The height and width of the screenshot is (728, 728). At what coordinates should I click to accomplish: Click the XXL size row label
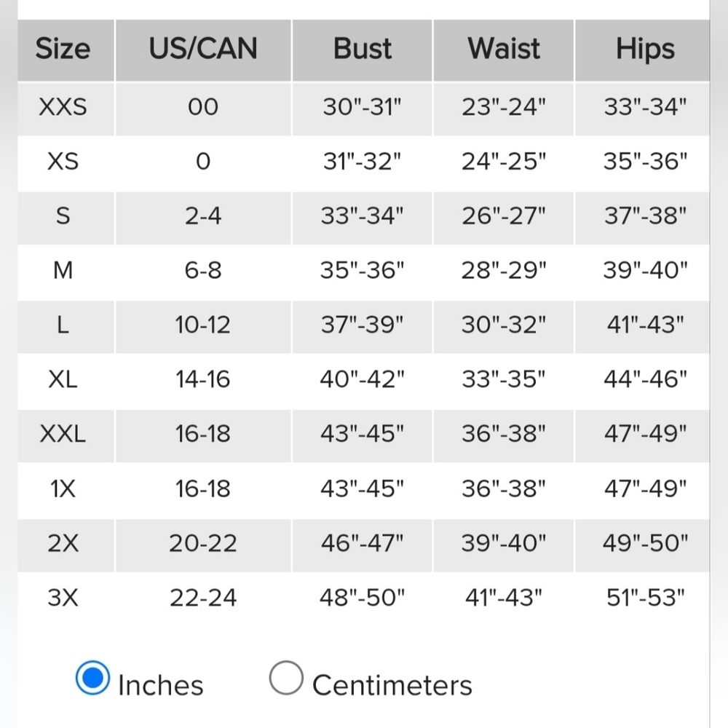(x=63, y=434)
